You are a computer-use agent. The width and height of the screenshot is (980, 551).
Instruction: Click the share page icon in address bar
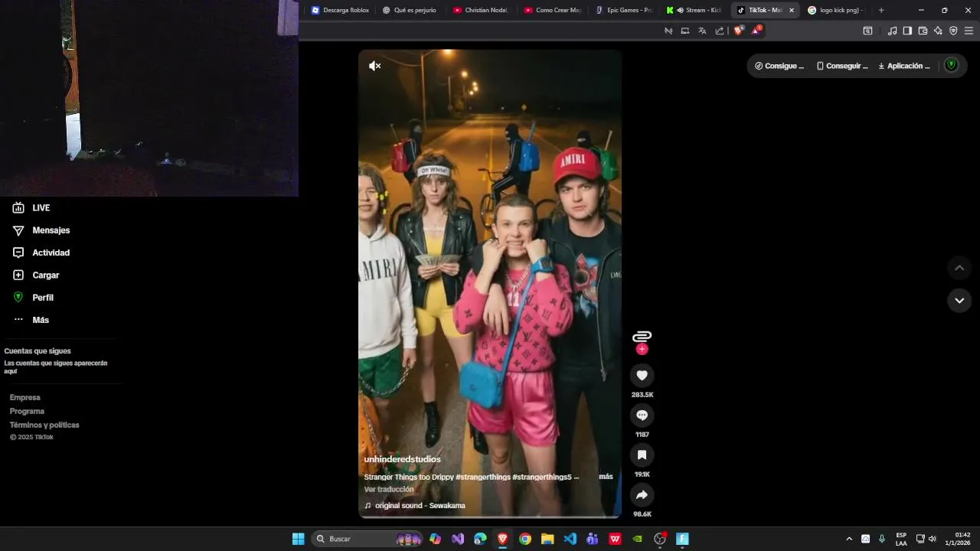(x=720, y=31)
